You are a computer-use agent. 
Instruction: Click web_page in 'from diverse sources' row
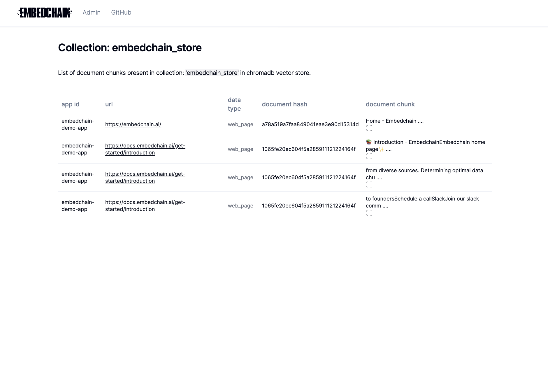click(240, 177)
